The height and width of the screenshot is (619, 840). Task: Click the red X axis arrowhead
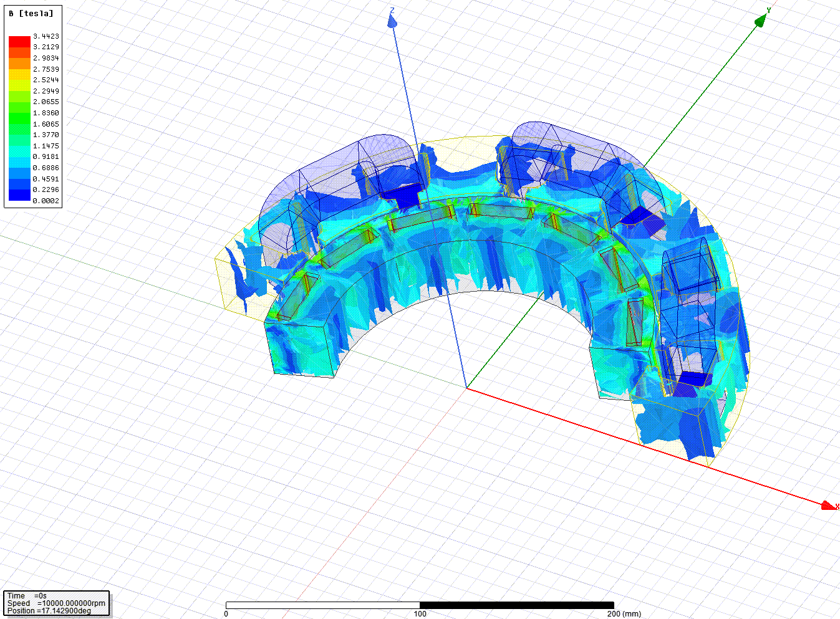coord(829,505)
